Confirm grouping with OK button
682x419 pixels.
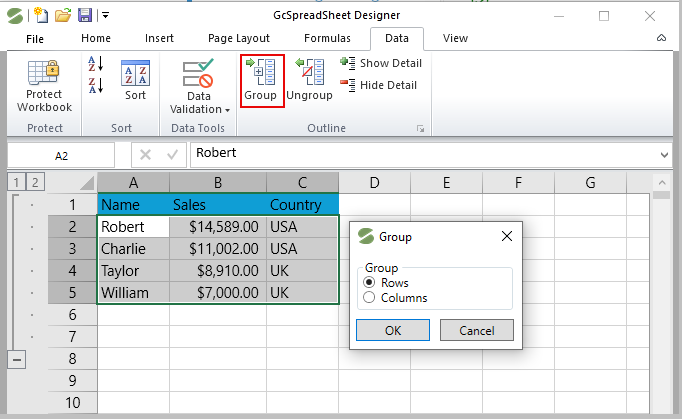393,330
